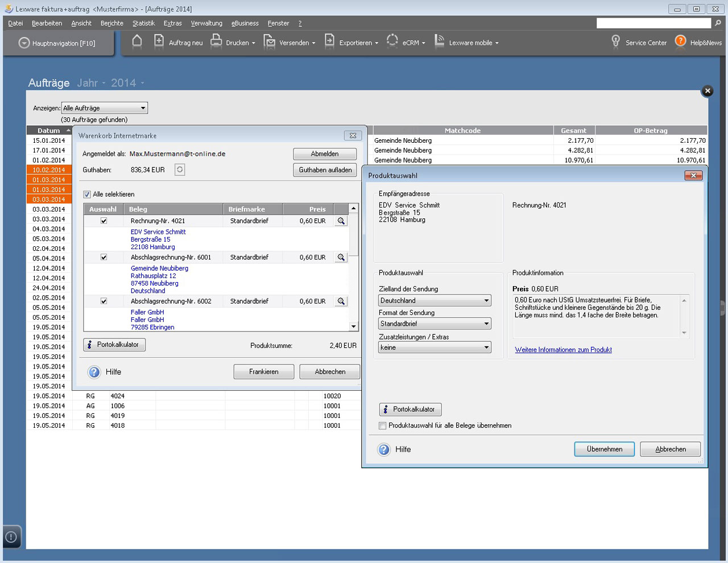Sort by the OP-Betrag column header
This screenshot has width=728, height=563.
(x=651, y=130)
